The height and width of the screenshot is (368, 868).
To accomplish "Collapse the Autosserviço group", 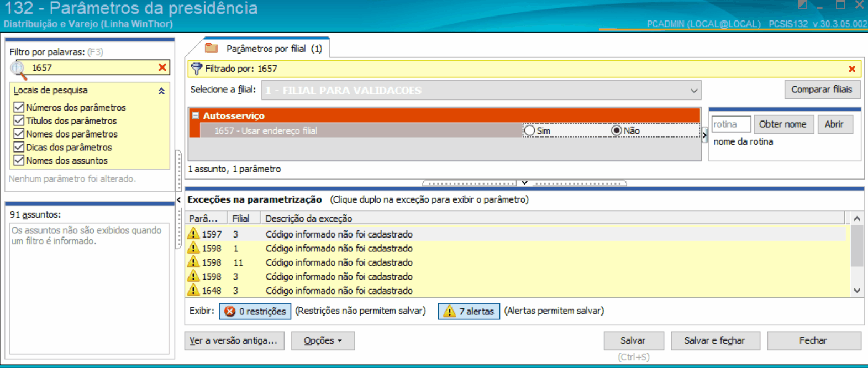I will [x=196, y=115].
